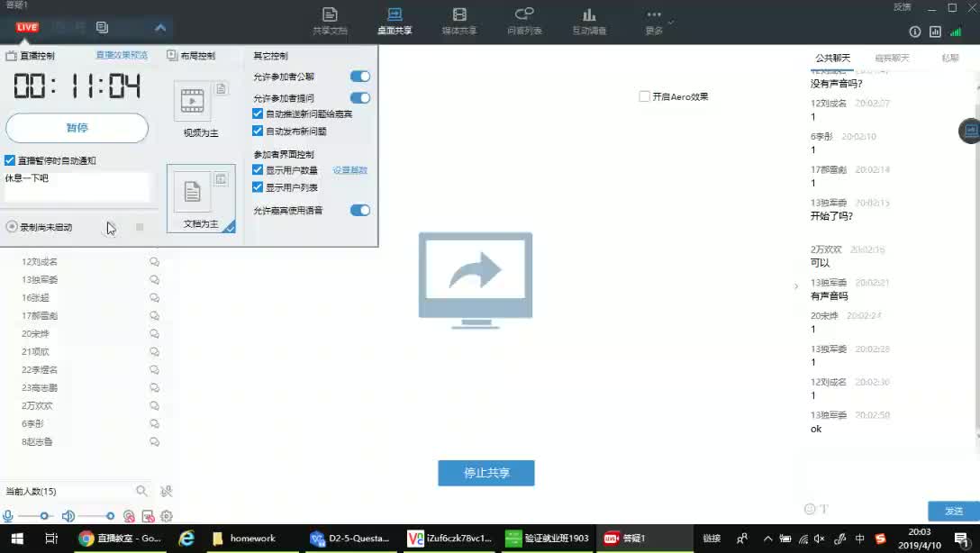
Task: Open chat with user 2万欢欢
Action: pos(154,405)
